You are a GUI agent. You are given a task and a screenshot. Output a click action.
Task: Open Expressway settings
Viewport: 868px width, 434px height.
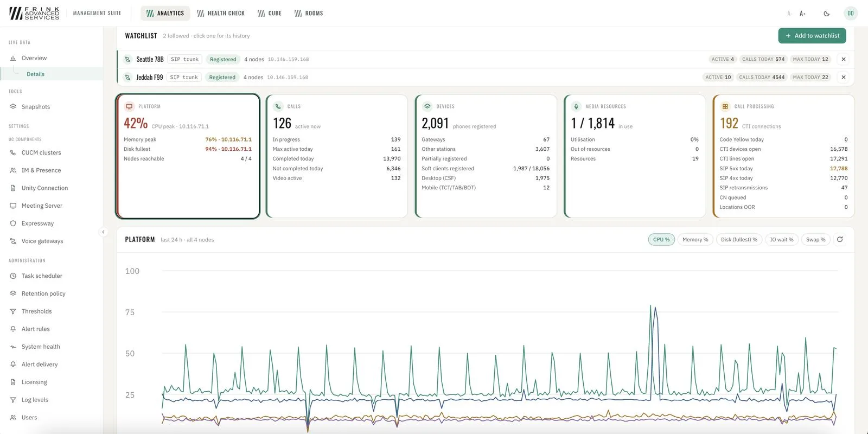pos(52,224)
